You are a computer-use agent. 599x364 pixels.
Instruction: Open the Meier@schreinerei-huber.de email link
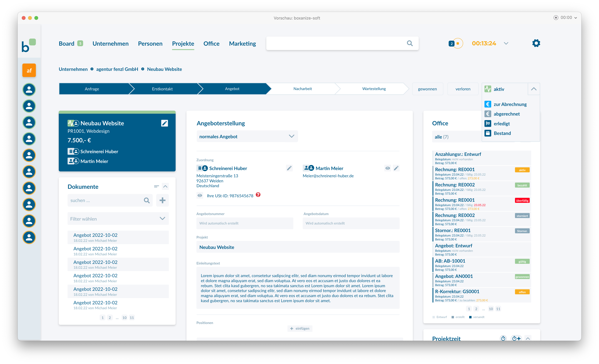pyautogui.click(x=328, y=176)
